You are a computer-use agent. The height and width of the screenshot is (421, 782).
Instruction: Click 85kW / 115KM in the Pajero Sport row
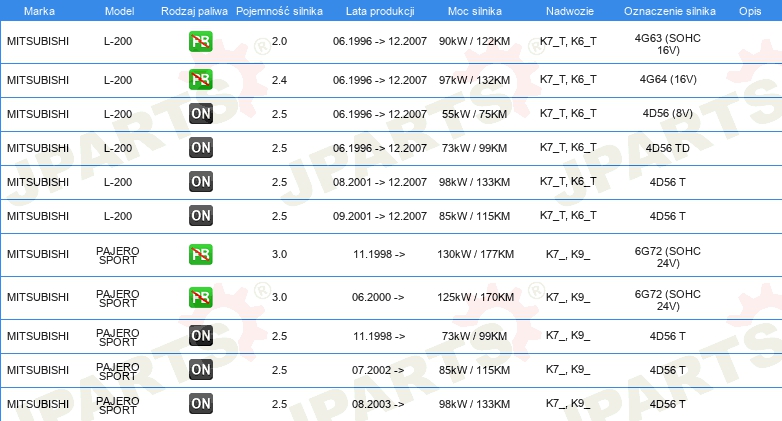(474, 370)
